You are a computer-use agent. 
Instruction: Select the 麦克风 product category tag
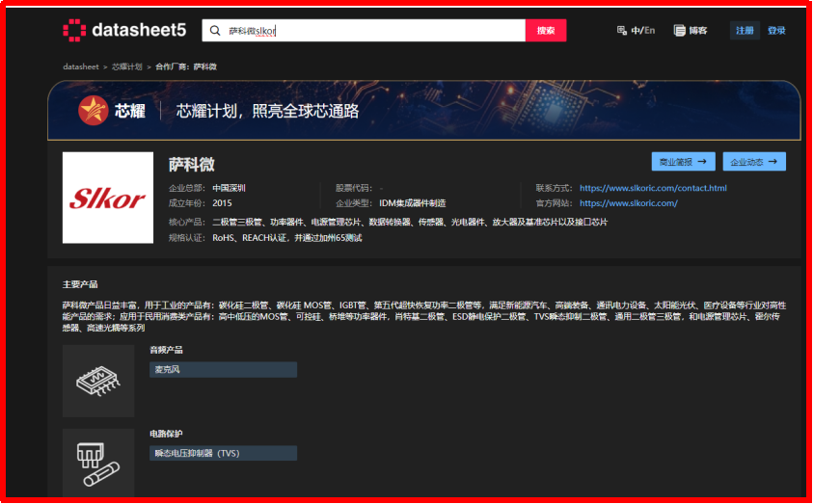[224, 370]
